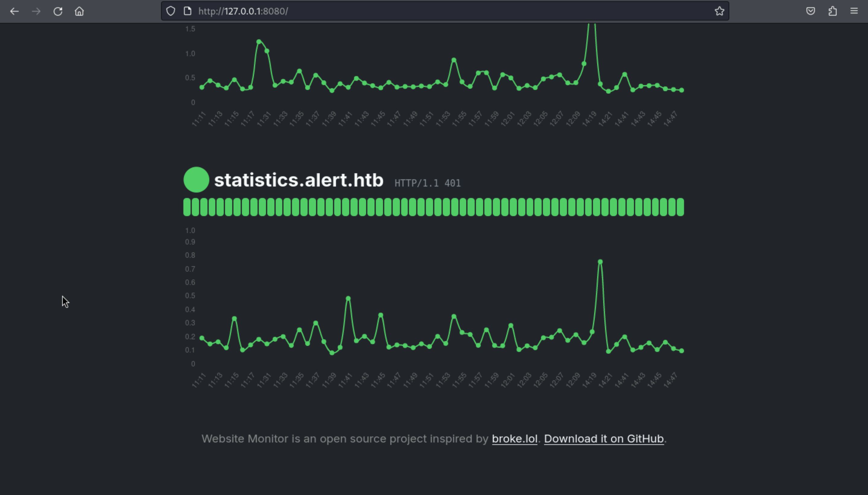The width and height of the screenshot is (868, 495).
Task: Open the tracking protection shield icon
Action: [170, 11]
